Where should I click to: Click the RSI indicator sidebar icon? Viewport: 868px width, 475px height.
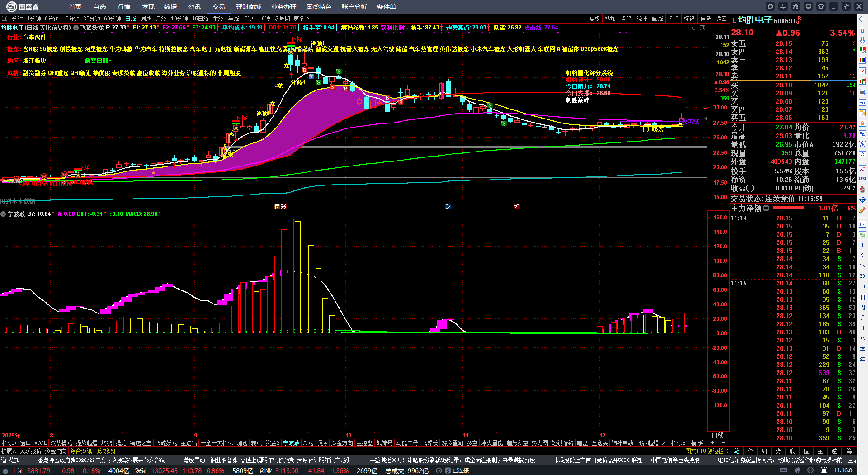pyautogui.click(x=863, y=179)
